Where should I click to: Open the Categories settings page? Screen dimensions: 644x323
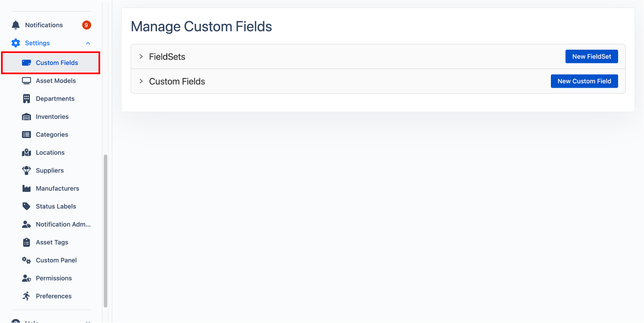pyautogui.click(x=52, y=135)
